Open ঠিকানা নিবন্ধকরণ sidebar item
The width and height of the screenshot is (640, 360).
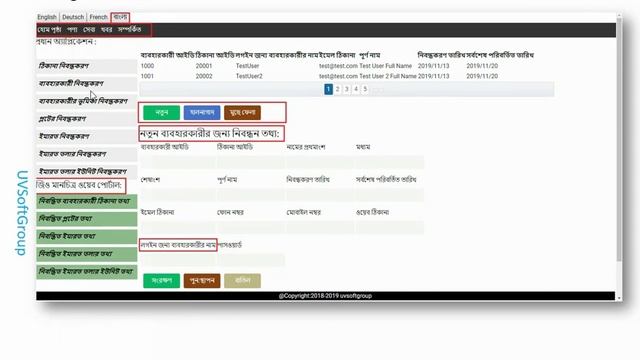tap(87, 66)
